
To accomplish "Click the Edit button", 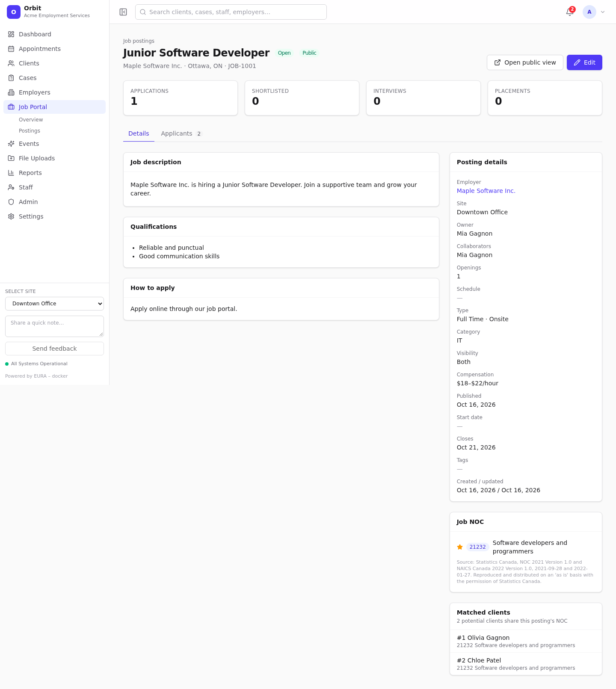I will 584,62.
